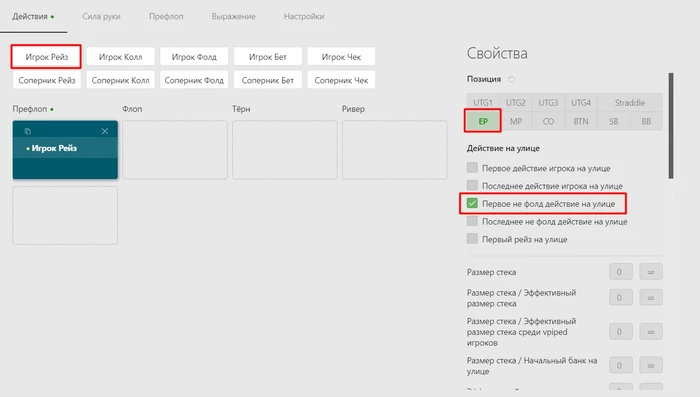Screen dimensions: 700x397
Task: Close the Игрок Рейз action card
Action: point(105,131)
